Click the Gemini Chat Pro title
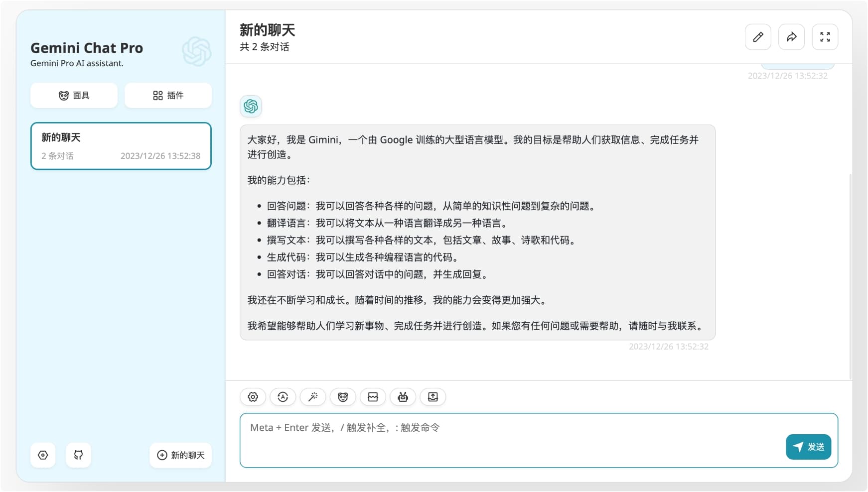This screenshot has width=868, height=492. coord(87,48)
